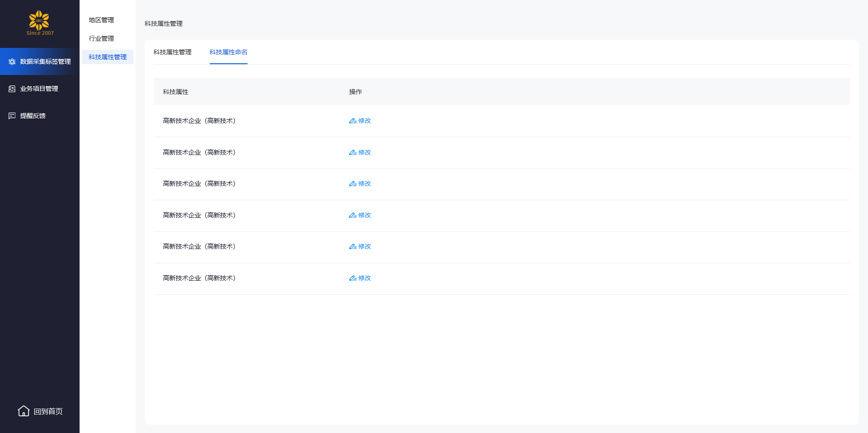Click the 回到首页 text label
868x433 pixels.
click(x=48, y=411)
